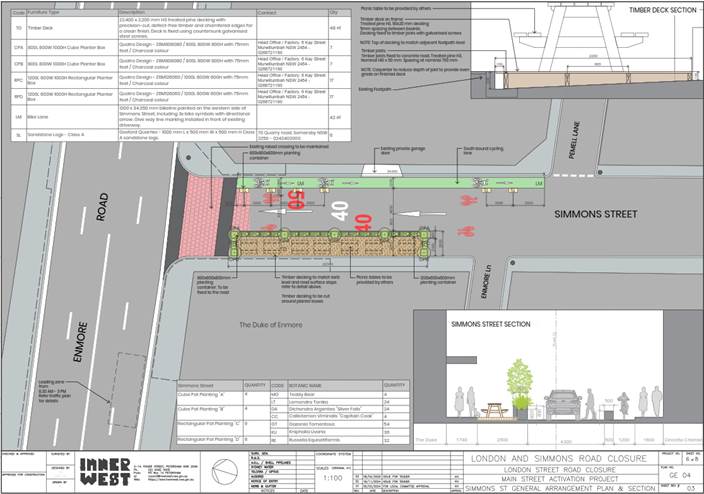Select the white 40 speed marking on road
The height and width of the screenshot is (494, 704).
341,211
